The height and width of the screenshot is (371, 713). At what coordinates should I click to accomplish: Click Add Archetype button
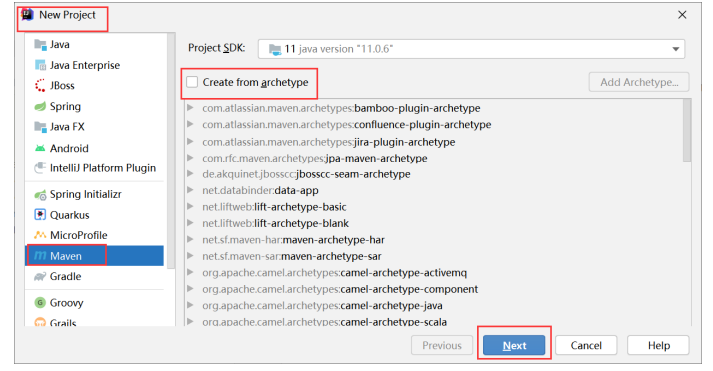pos(639,82)
